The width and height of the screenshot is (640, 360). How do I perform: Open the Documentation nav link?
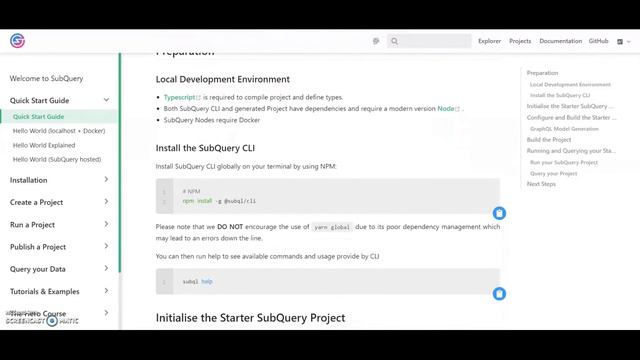560,41
